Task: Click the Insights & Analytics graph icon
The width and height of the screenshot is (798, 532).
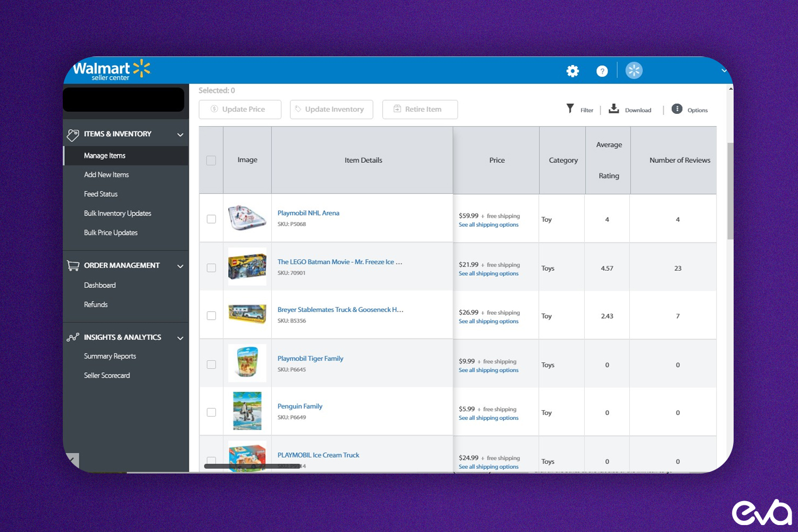Action: point(73,337)
